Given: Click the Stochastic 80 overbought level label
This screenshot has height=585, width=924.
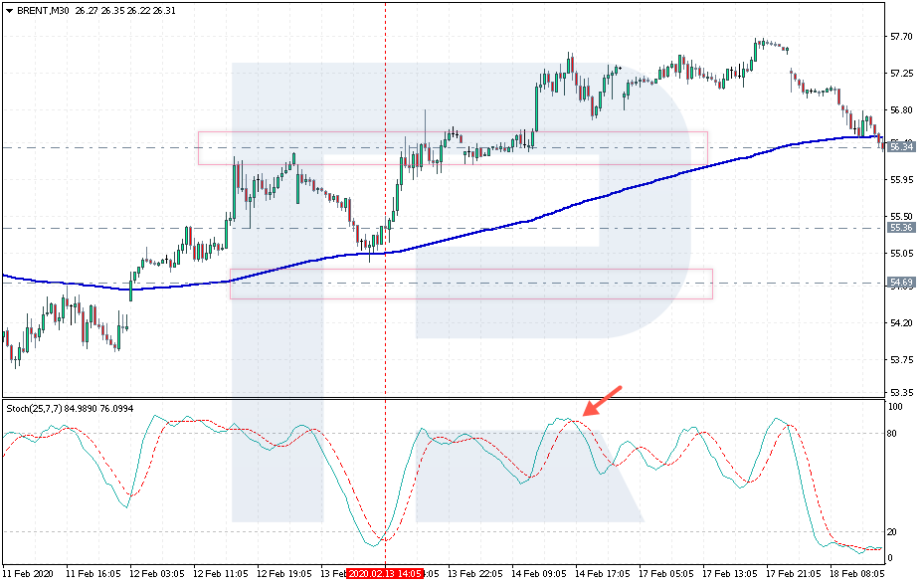Looking at the screenshot, I should point(892,434).
